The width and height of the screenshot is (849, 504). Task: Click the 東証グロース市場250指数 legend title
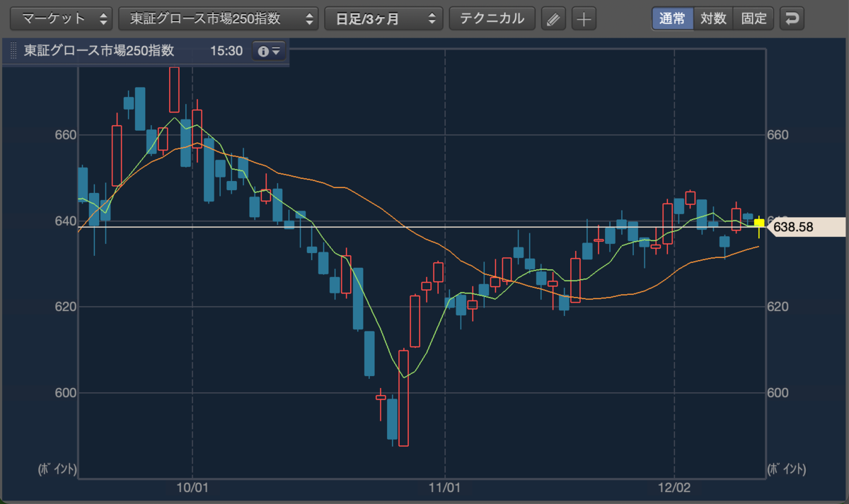point(99,52)
